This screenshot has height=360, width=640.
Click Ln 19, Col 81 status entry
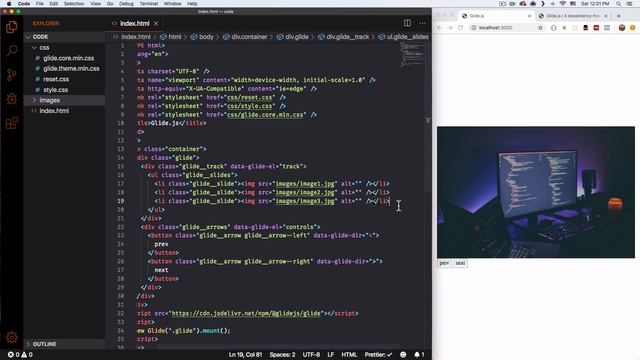click(245, 355)
